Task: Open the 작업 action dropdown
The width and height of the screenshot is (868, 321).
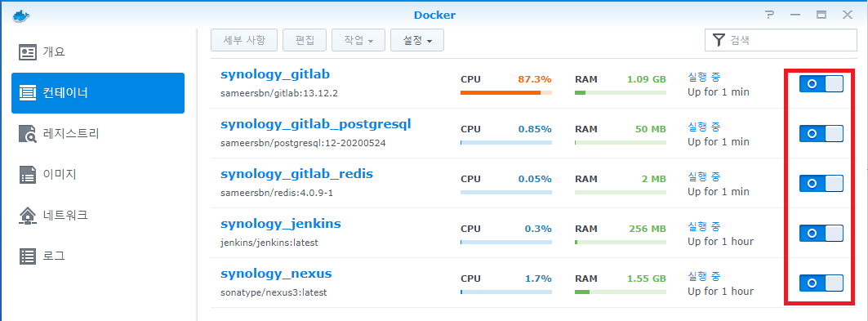Action: pos(358,40)
